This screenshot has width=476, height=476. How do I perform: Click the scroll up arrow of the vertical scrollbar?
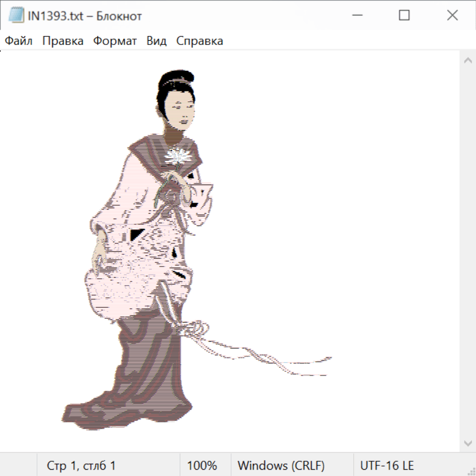coord(468,60)
